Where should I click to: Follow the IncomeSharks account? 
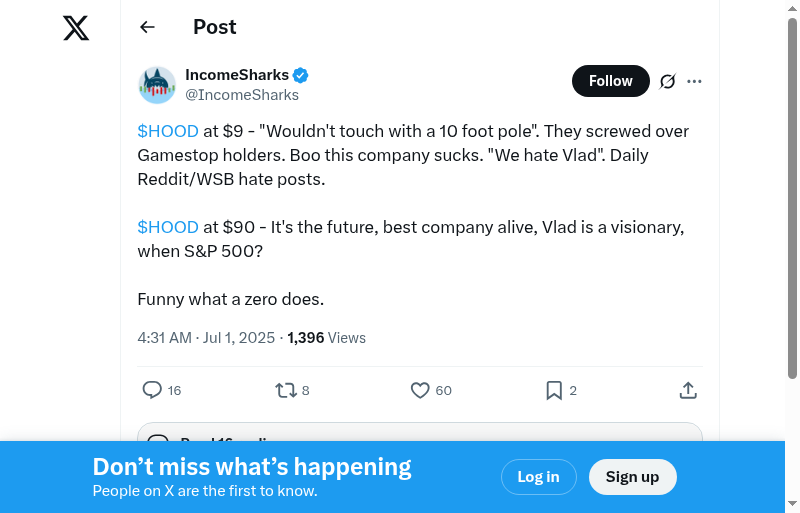(x=610, y=81)
